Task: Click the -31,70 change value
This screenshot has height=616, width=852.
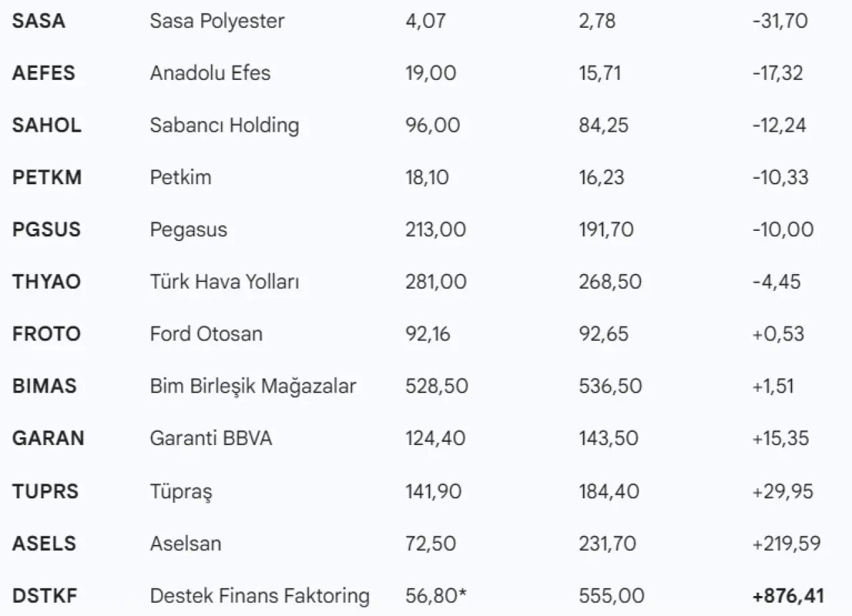Action: tap(779, 21)
